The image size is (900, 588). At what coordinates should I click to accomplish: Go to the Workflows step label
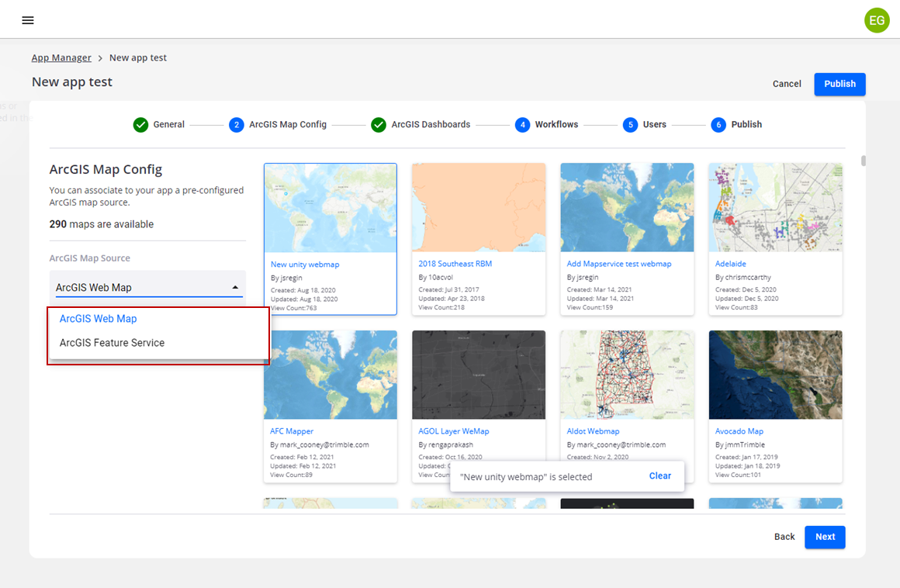[x=556, y=124]
